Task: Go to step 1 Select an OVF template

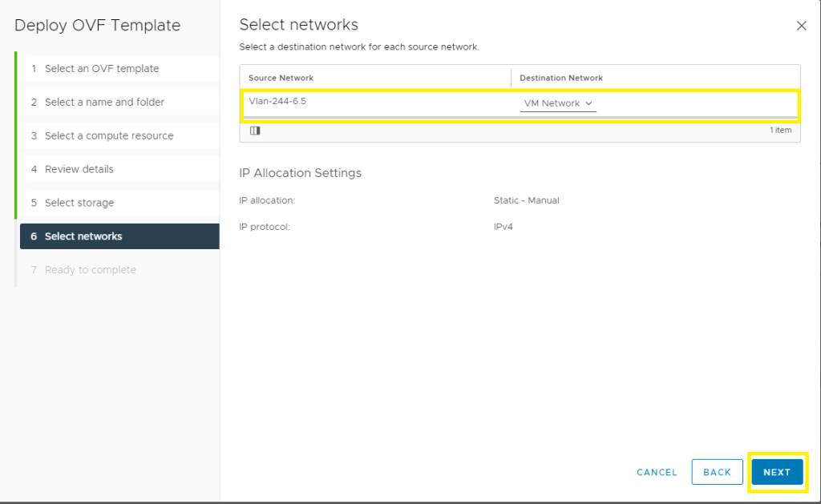Action: 102,69
